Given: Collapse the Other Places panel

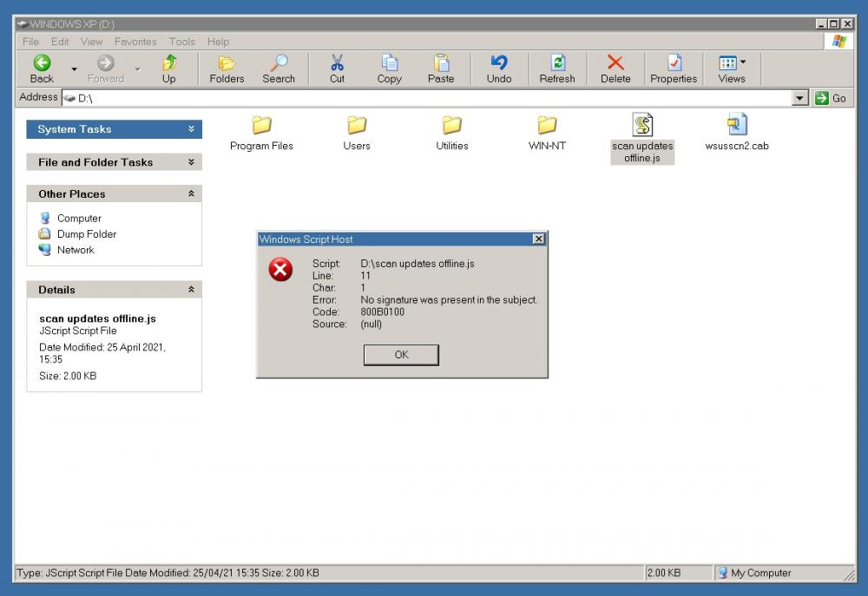Looking at the screenshot, I should [191, 194].
